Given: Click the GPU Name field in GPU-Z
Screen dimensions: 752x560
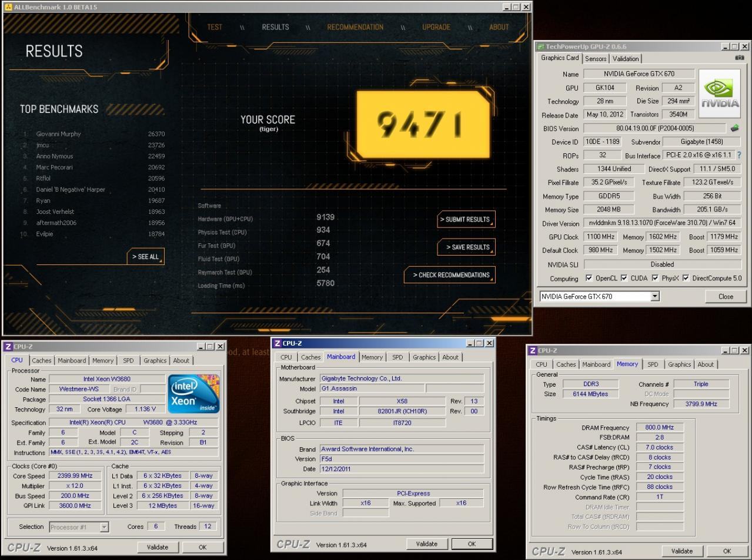Looking at the screenshot, I should click(x=639, y=73).
